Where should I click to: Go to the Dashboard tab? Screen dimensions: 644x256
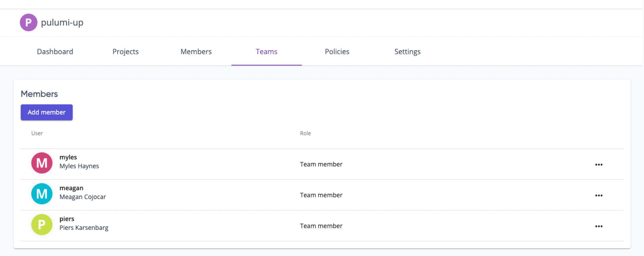pyautogui.click(x=55, y=52)
